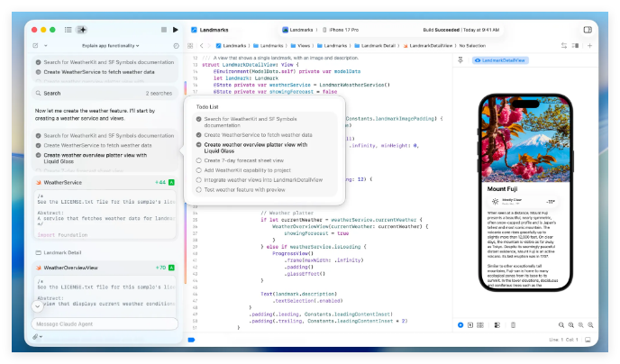Check the 'Create 7-day forecast sheet view' todo

(199, 159)
